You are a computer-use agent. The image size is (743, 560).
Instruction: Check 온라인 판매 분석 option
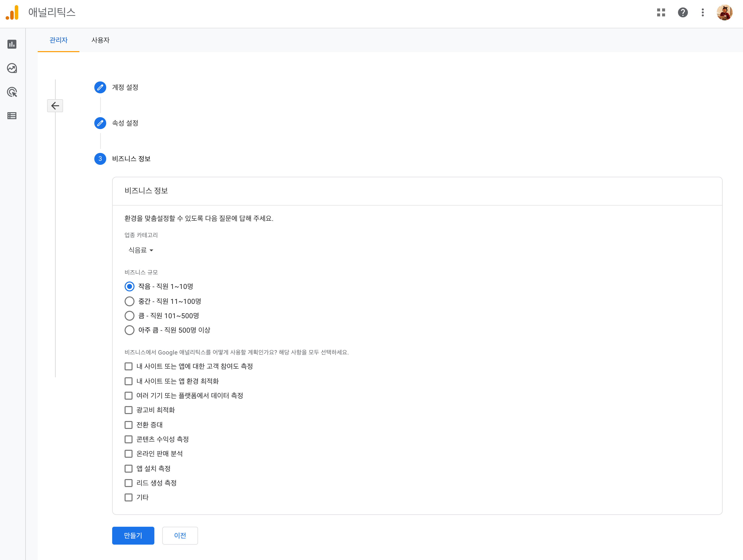tap(129, 454)
